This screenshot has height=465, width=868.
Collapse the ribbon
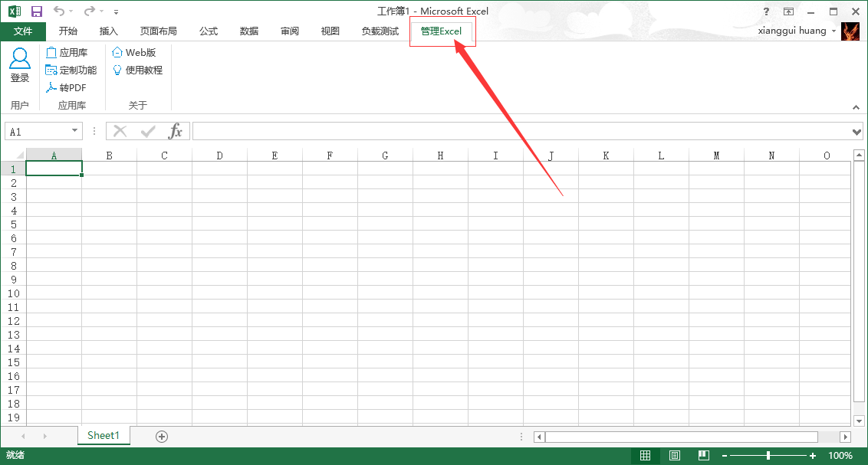pyautogui.click(x=856, y=107)
